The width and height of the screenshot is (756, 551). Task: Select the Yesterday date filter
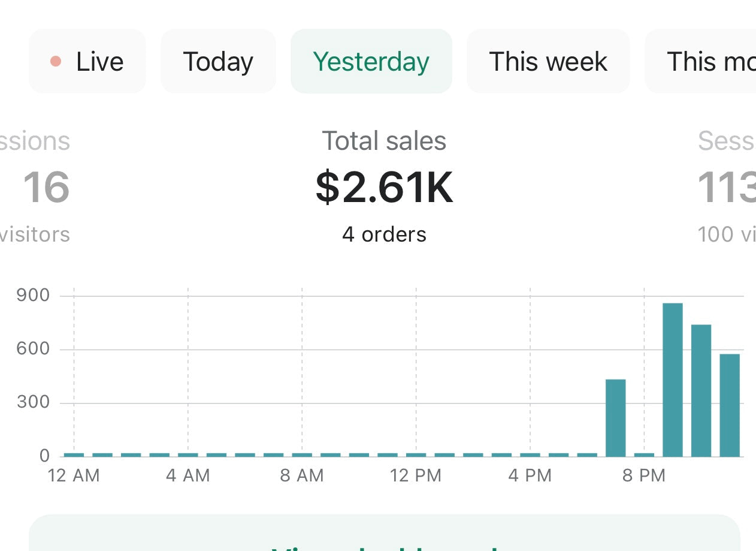pyautogui.click(x=371, y=61)
